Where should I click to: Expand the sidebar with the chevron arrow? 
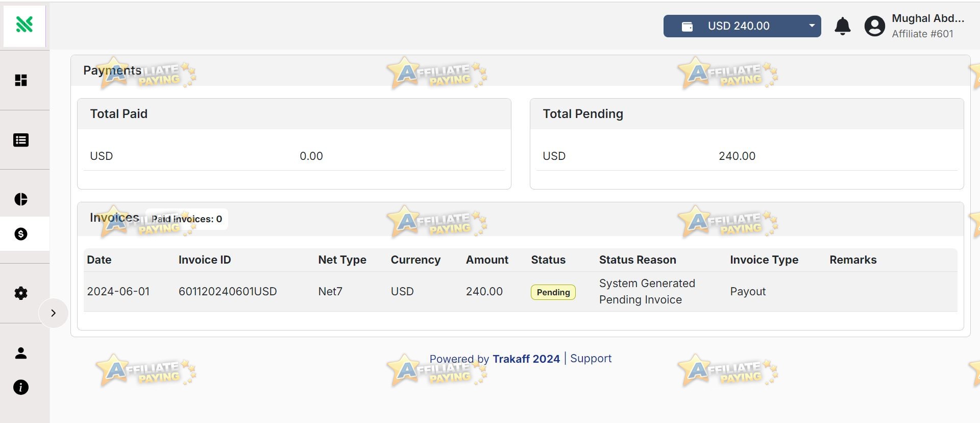point(53,313)
